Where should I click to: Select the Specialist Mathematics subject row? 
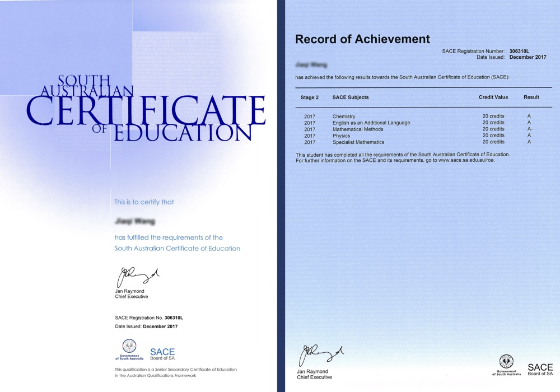(x=358, y=142)
